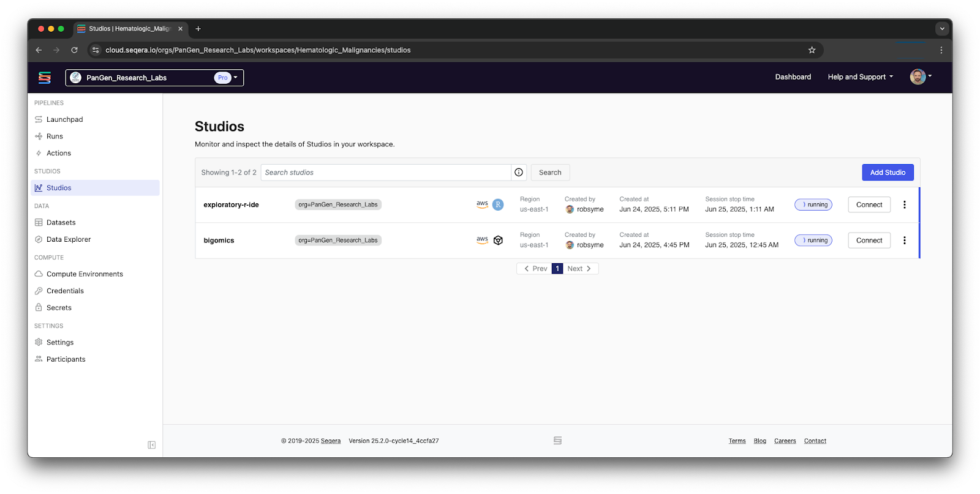Image resolution: width=980 pixels, height=494 pixels.
Task: Open search info icon beside search field
Action: [x=519, y=173]
